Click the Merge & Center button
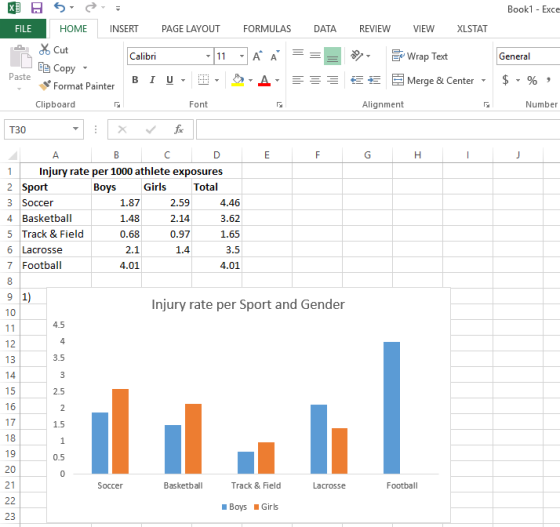 [433, 80]
